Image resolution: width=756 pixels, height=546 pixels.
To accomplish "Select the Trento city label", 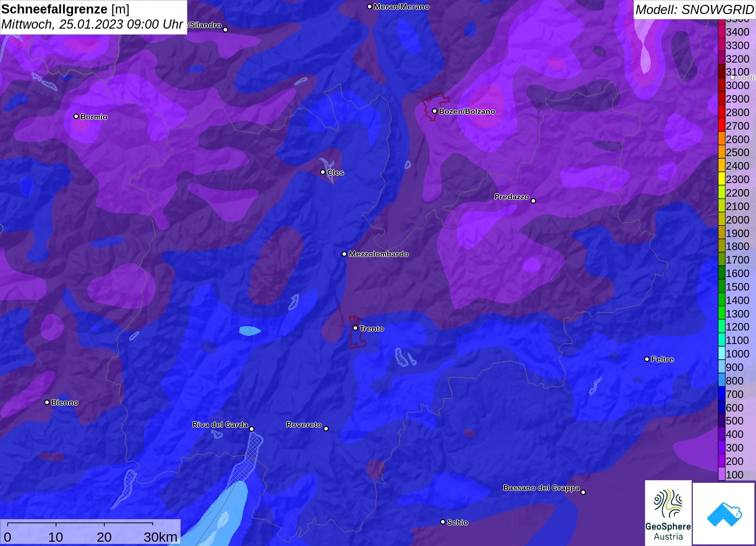I will (x=372, y=328).
